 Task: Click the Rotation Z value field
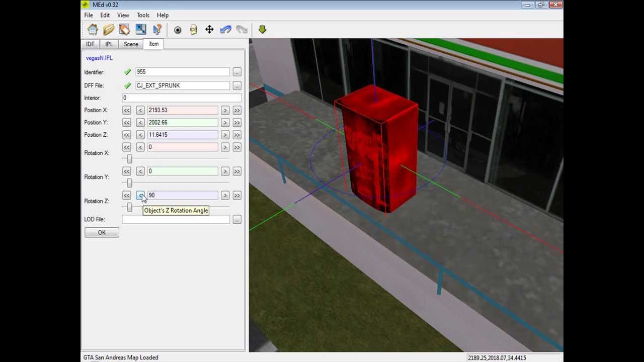(x=182, y=195)
